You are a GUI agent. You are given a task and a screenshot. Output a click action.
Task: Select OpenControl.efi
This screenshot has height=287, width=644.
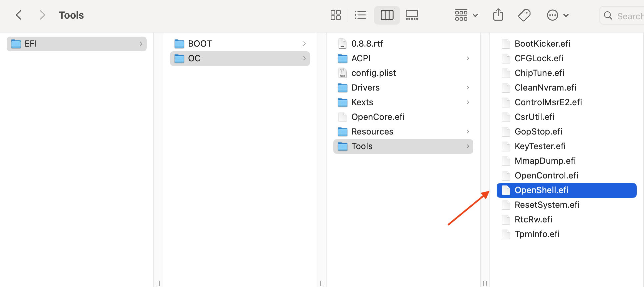(567, 175)
